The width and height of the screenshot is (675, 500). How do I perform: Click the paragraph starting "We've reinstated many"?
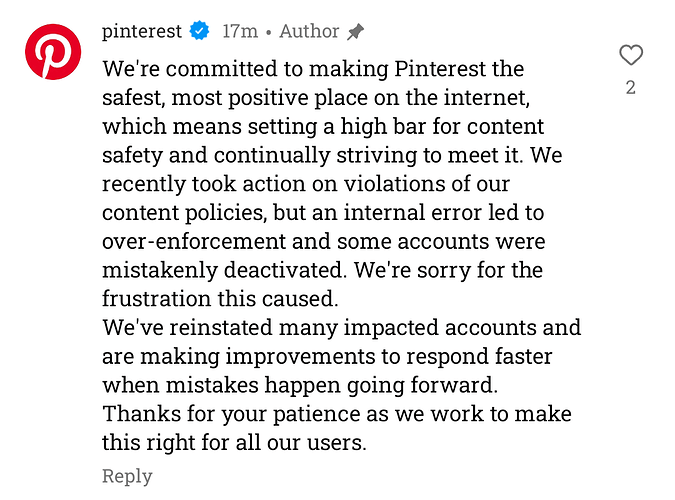341,356
